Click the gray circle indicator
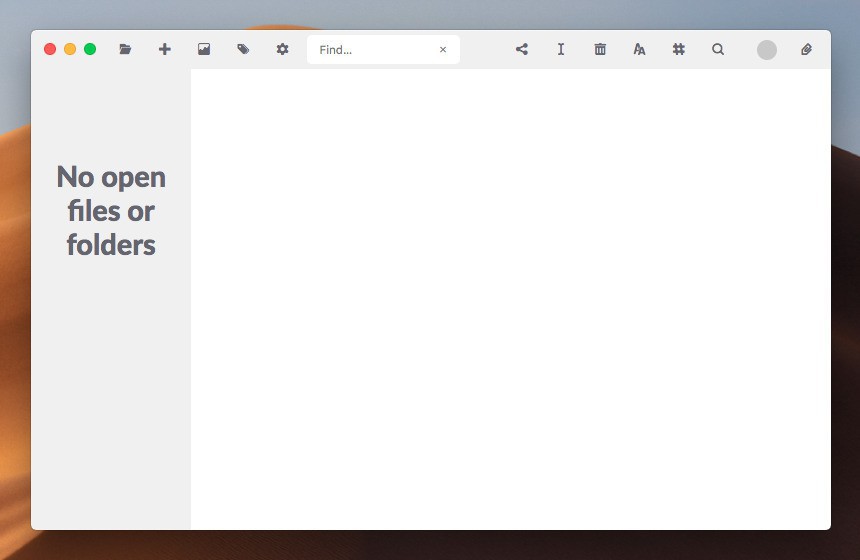Screen dimensions: 860x560 [767, 50]
